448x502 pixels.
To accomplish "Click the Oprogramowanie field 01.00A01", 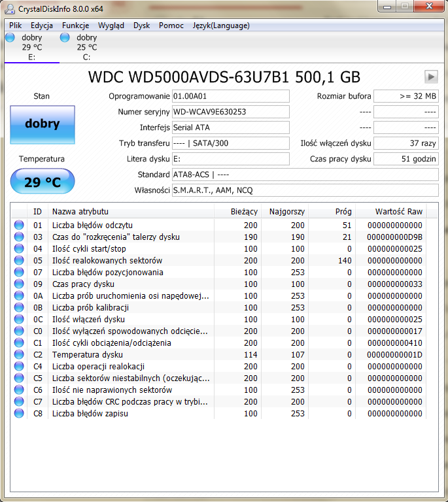I will 231,96.
